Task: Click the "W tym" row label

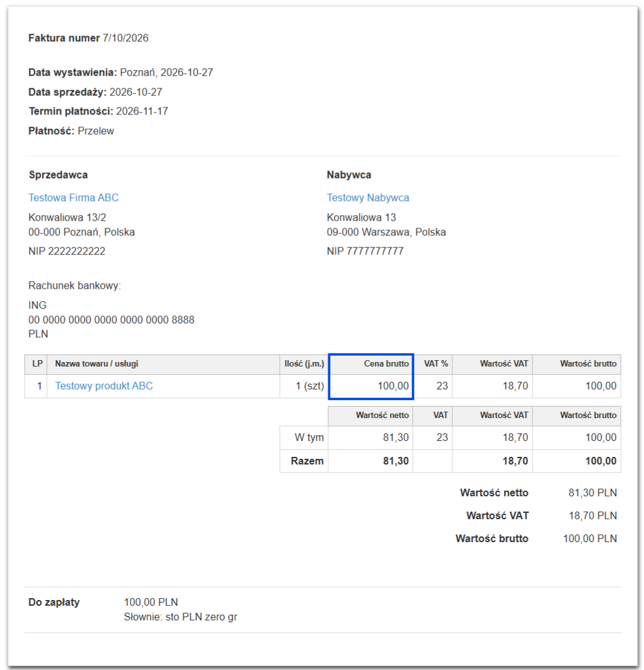Action: click(309, 438)
